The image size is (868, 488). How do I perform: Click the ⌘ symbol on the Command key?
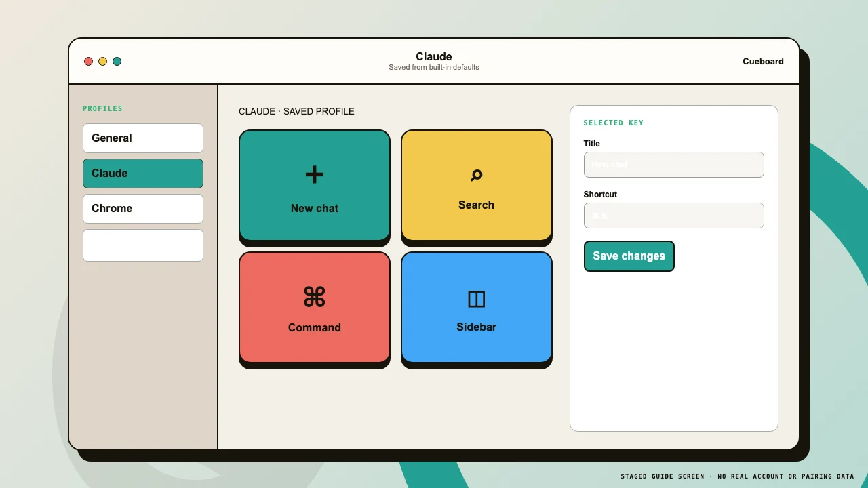click(x=314, y=297)
